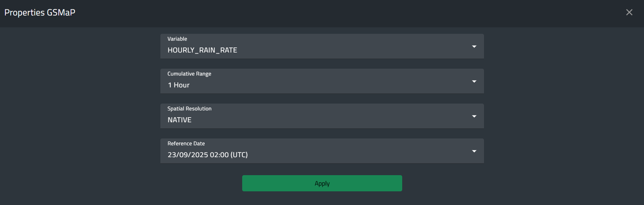The width and height of the screenshot is (644, 205).
Task: Click the "Cumulative Range" field label
Action: 189,74
